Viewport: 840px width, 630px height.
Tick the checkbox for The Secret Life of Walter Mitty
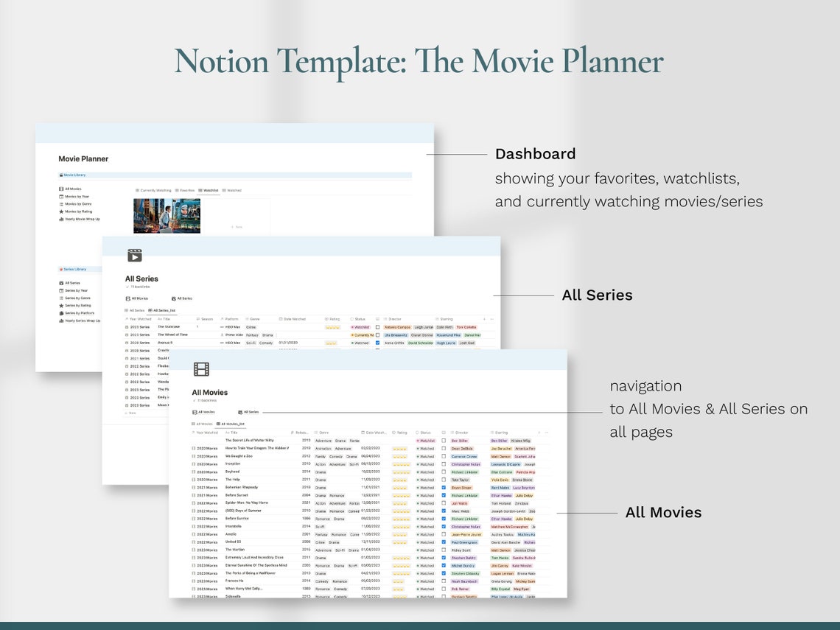coord(444,440)
